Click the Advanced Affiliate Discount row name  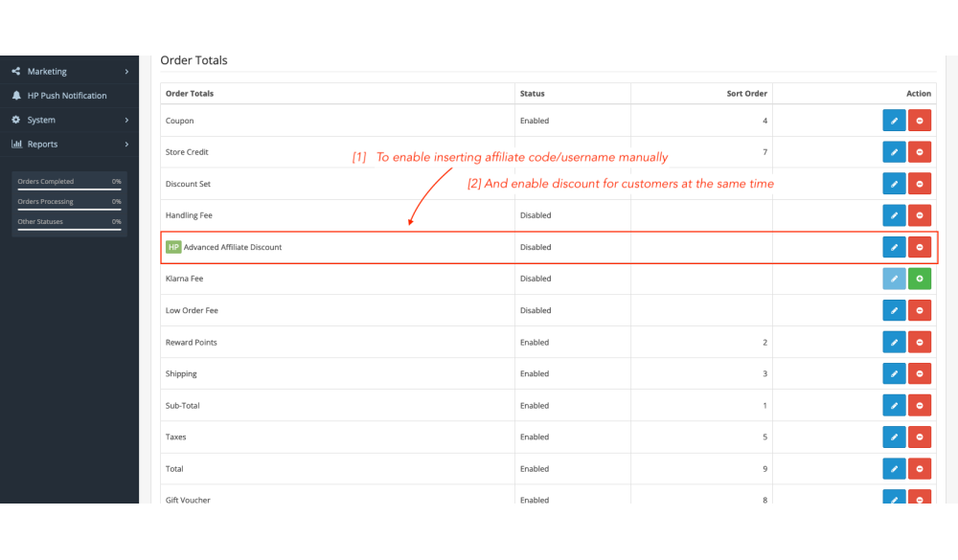233,247
